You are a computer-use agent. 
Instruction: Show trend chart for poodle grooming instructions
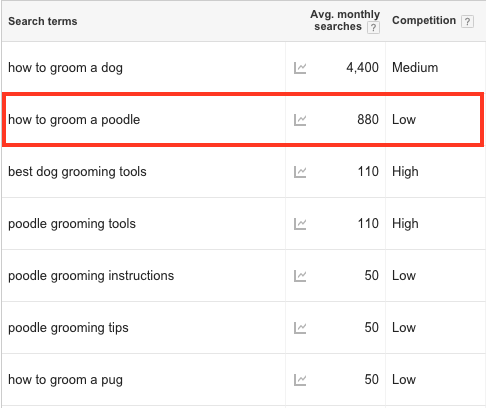300,276
